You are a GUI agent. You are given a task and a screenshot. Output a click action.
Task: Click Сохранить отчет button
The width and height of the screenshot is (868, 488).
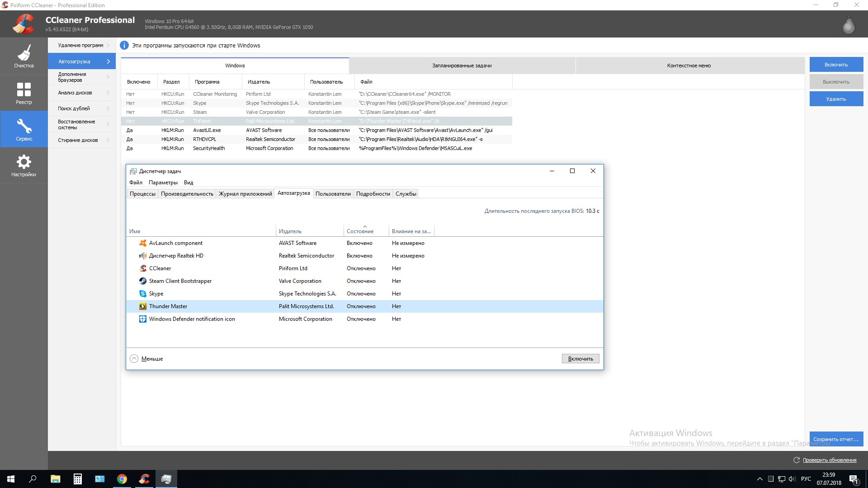[836, 439]
